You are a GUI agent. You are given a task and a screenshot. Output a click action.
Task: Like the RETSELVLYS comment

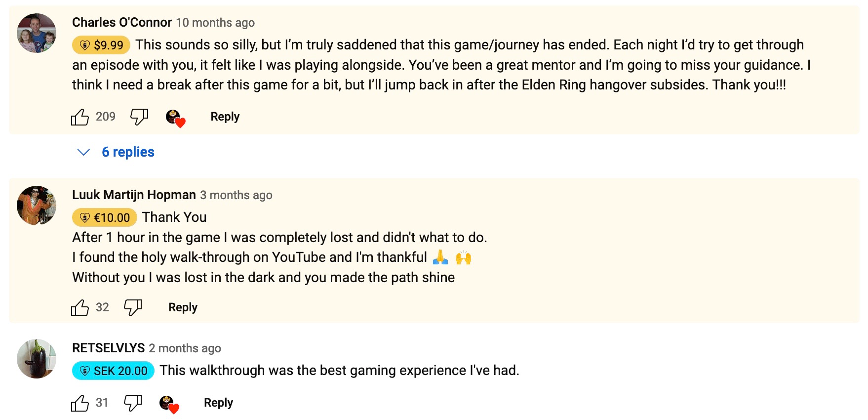point(79,403)
